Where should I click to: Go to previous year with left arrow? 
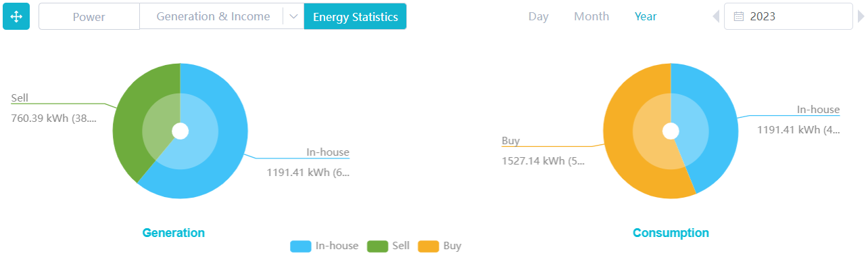click(716, 16)
